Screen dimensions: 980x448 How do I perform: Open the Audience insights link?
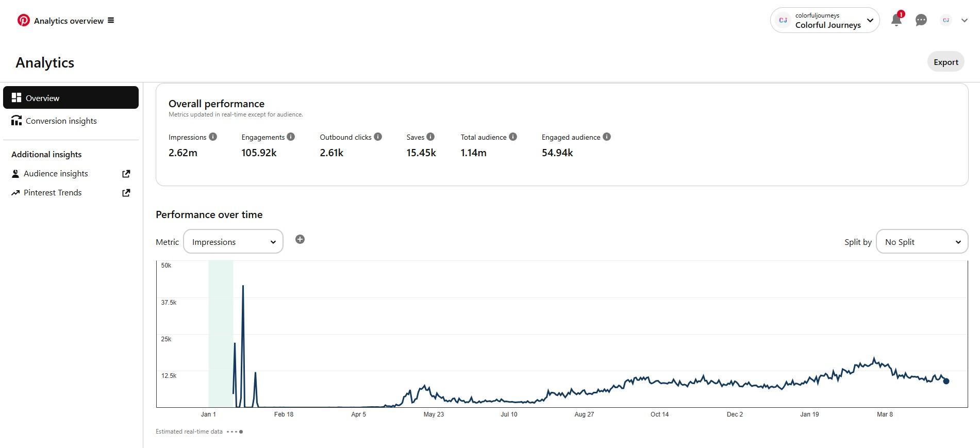pyautogui.click(x=56, y=174)
